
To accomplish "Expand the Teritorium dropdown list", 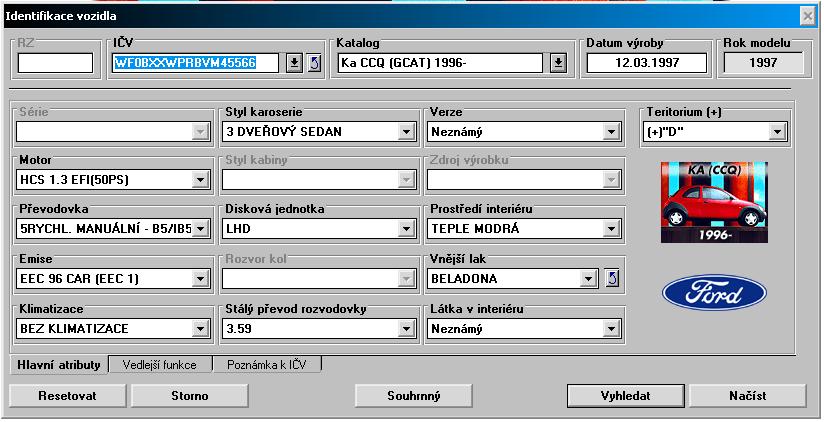I will (776, 131).
